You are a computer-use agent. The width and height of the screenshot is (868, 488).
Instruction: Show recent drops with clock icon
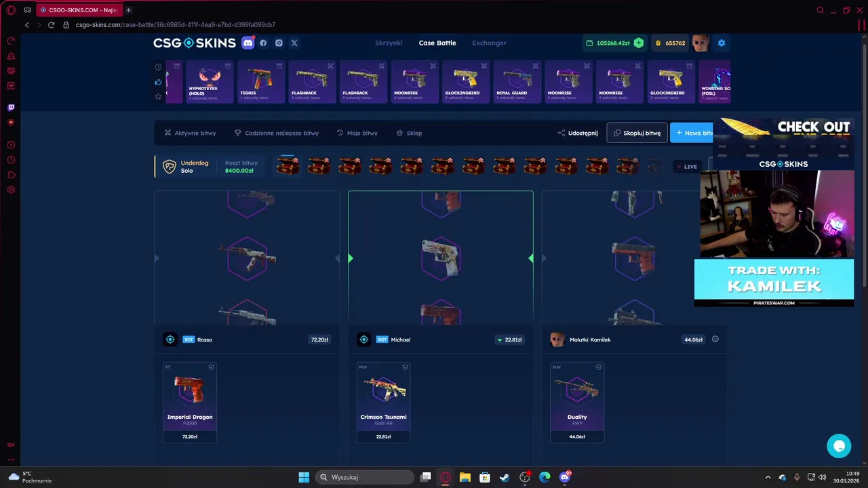click(x=158, y=67)
